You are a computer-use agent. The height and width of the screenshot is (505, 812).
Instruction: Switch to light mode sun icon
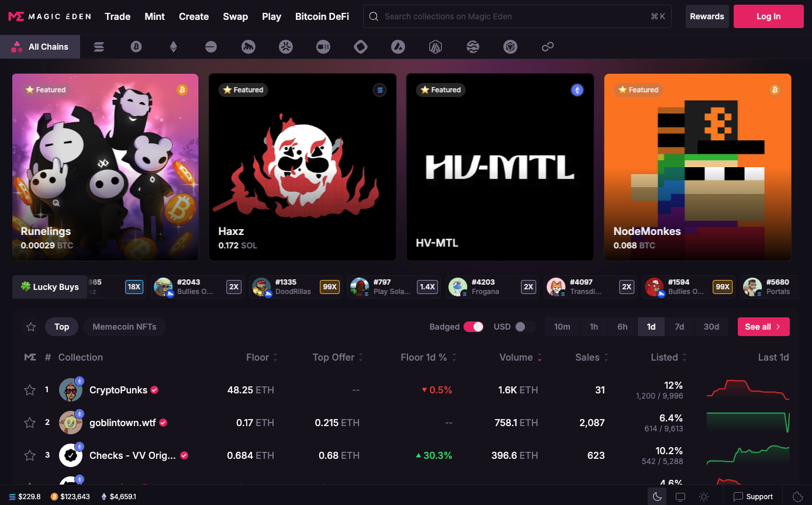pos(704,497)
